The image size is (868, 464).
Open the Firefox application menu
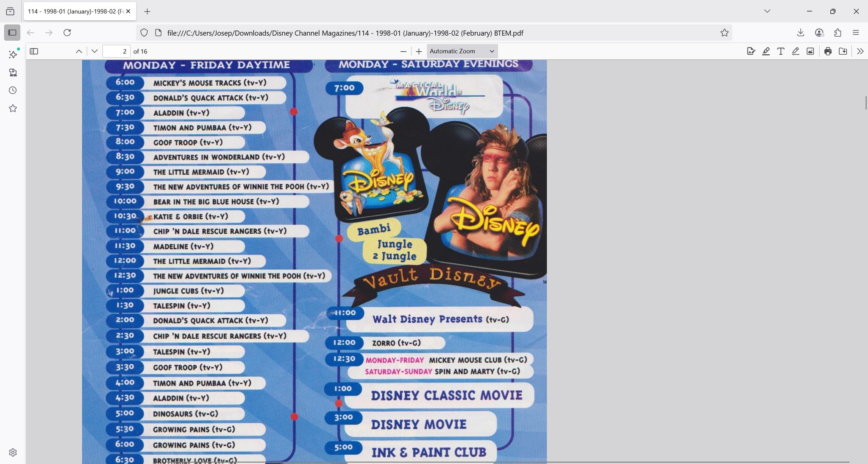(856, 33)
